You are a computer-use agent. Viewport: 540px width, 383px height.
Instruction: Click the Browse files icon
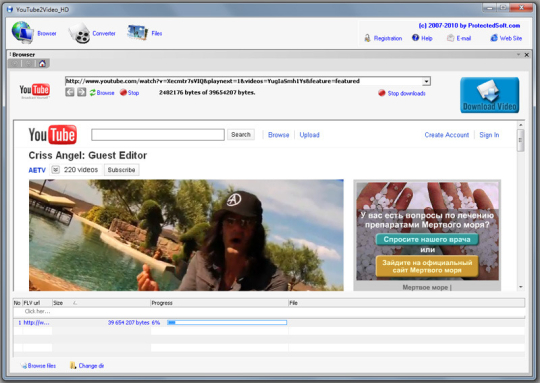23,366
